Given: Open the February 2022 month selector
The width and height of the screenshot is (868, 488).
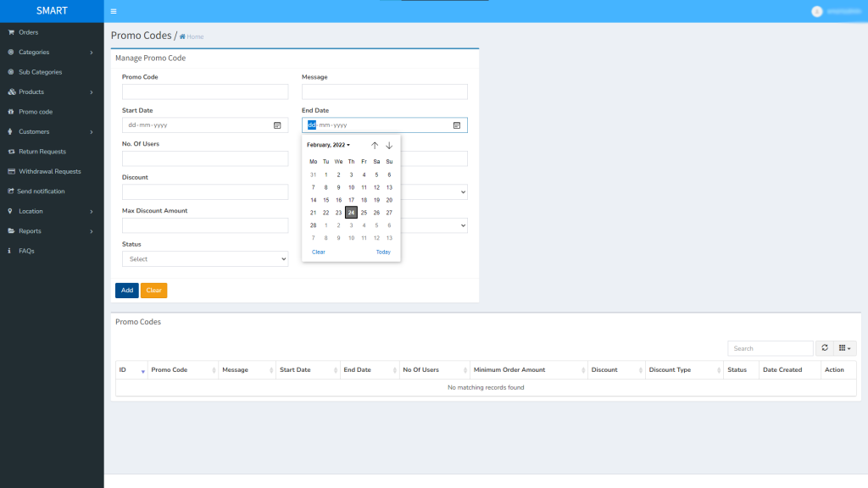Looking at the screenshot, I should pyautogui.click(x=329, y=145).
